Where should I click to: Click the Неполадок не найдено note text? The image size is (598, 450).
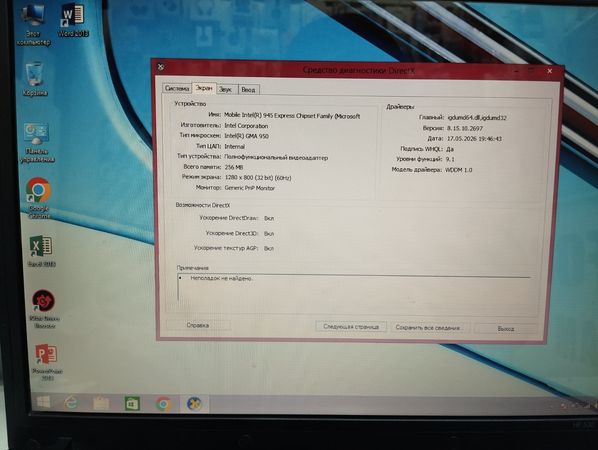click(221, 278)
